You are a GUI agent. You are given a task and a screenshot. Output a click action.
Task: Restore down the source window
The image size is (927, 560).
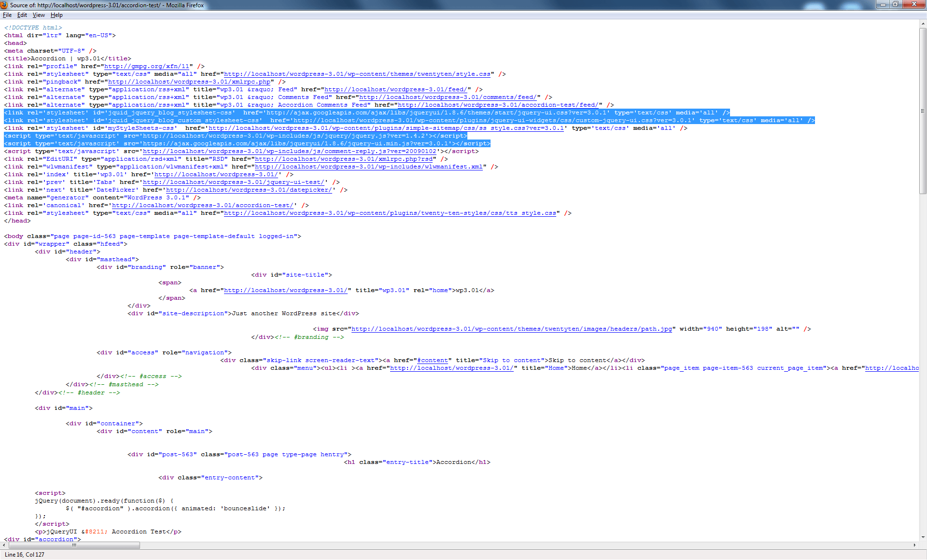(x=896, y=4)
